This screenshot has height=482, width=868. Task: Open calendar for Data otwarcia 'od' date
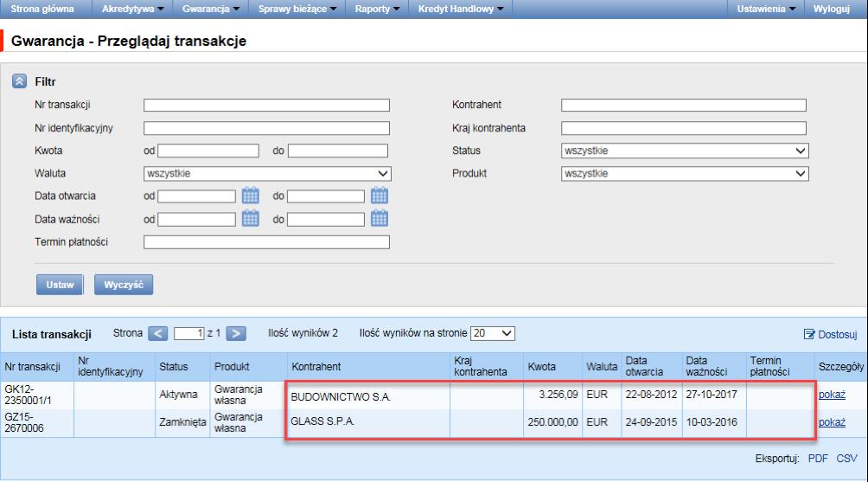250,196
